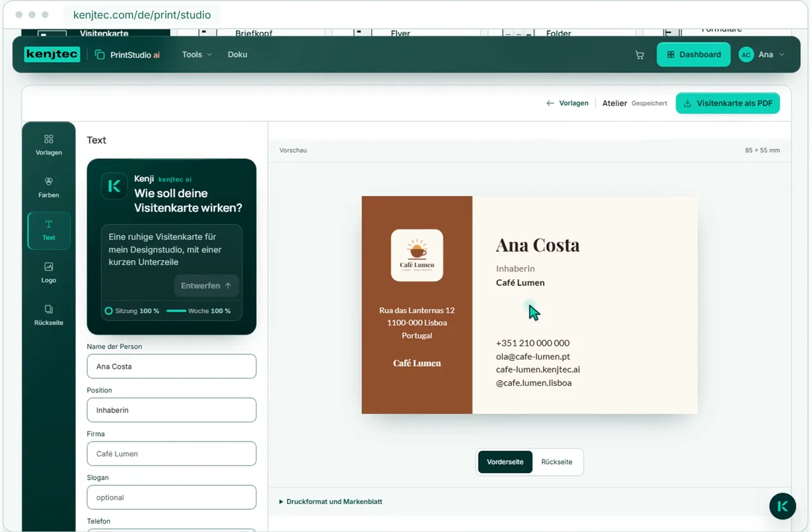Click the Position input field
Screen dimensions: 811x532
click(172, 410)
